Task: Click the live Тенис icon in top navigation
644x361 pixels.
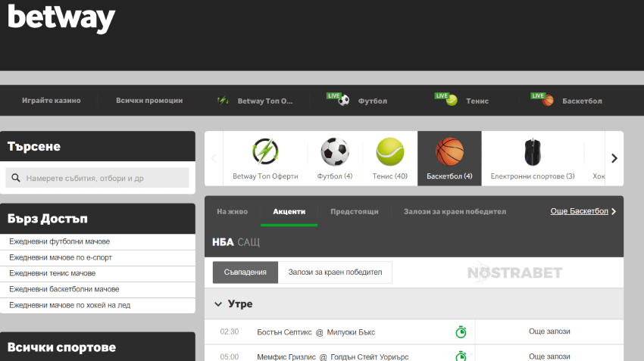Action: coord(446,99)
